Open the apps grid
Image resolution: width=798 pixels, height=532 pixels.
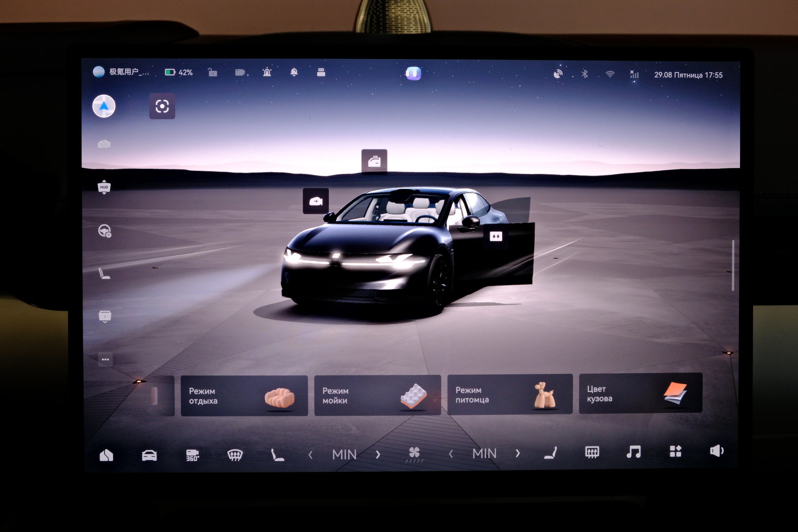coord(675,451)
